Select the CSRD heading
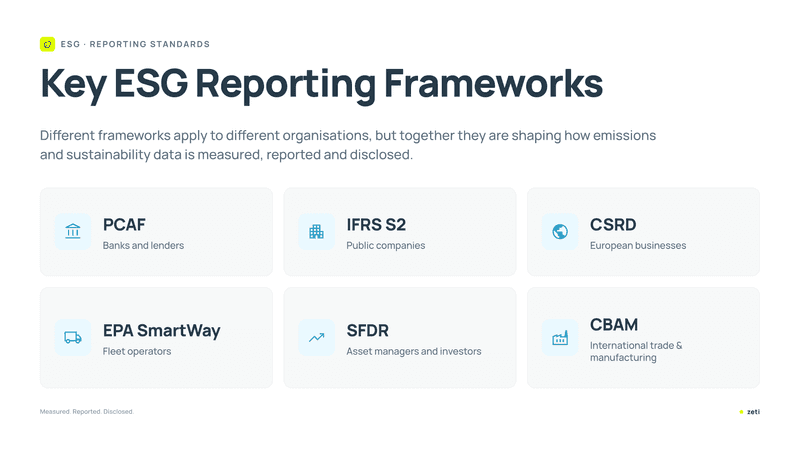 (613, 224)
